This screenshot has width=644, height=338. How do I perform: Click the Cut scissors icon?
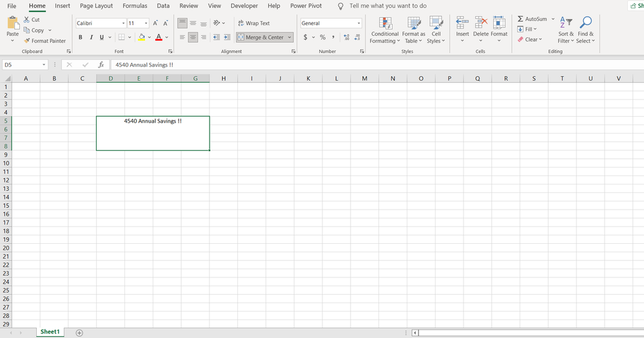pos(26,20)
